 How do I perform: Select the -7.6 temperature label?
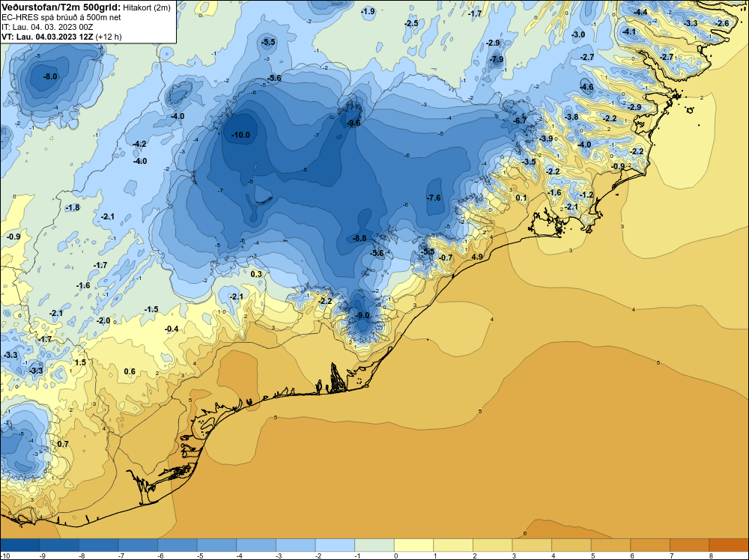434,198
